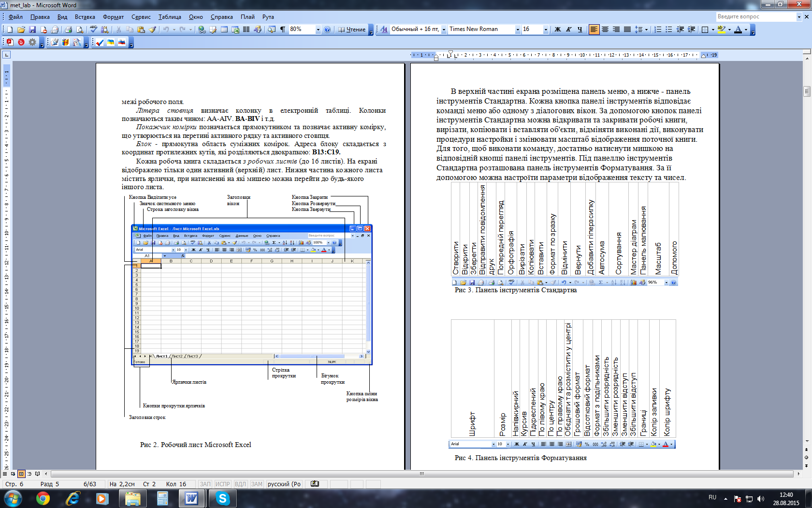Apply the font color A button

pos(738,30)
